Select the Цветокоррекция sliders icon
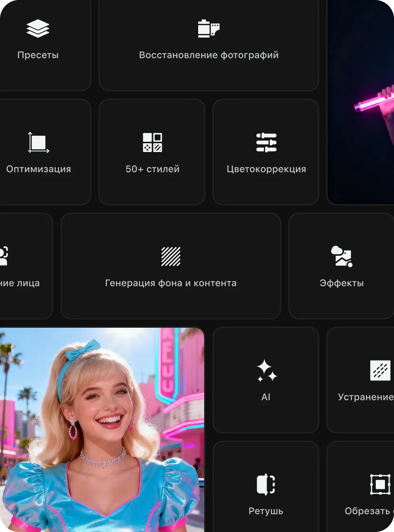 (266, 142)
